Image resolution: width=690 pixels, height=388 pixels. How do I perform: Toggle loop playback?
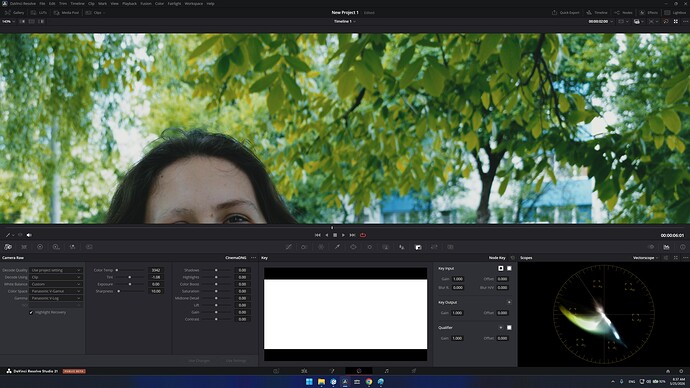363,235
